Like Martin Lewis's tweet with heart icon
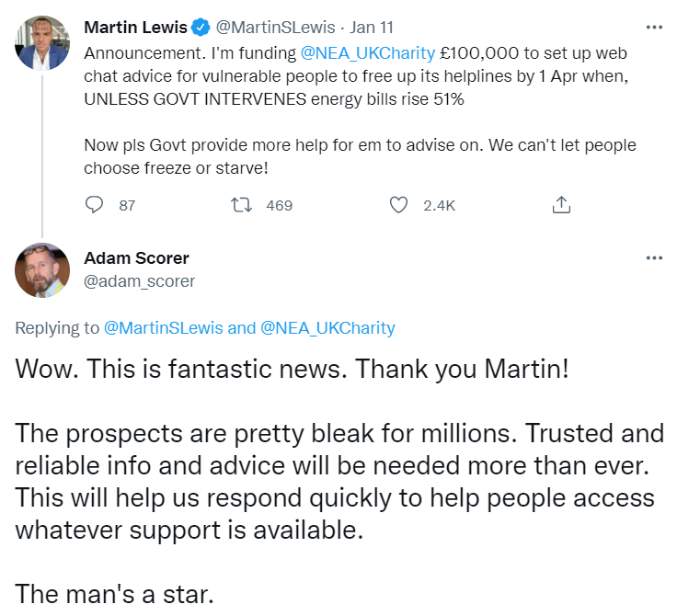The height and width of the screenshot is (616, 677). click(x=398, y=205)
